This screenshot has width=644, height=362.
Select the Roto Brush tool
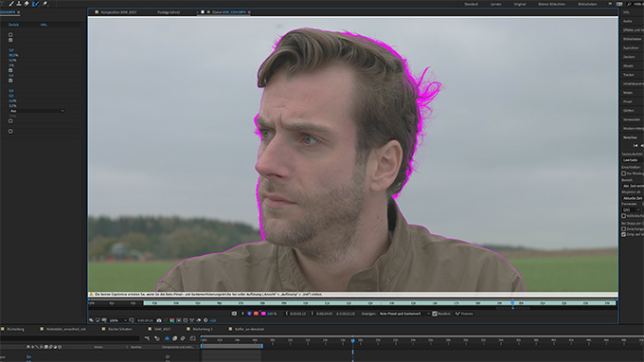tap(36, 4)
